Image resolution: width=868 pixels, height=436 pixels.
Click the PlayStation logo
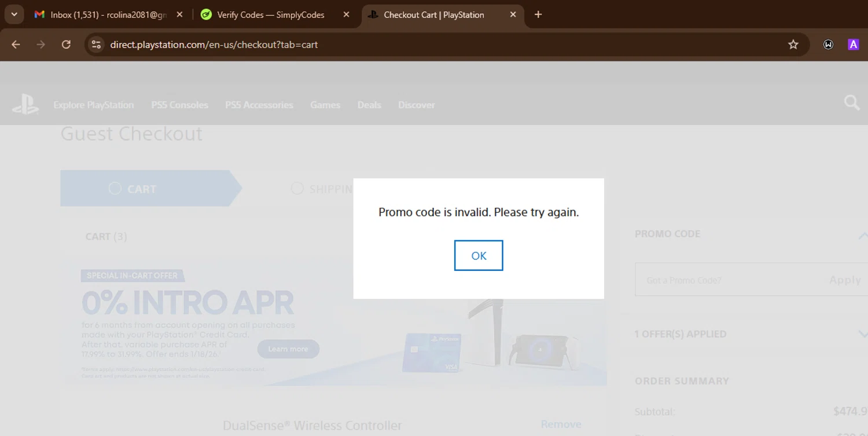25,104
